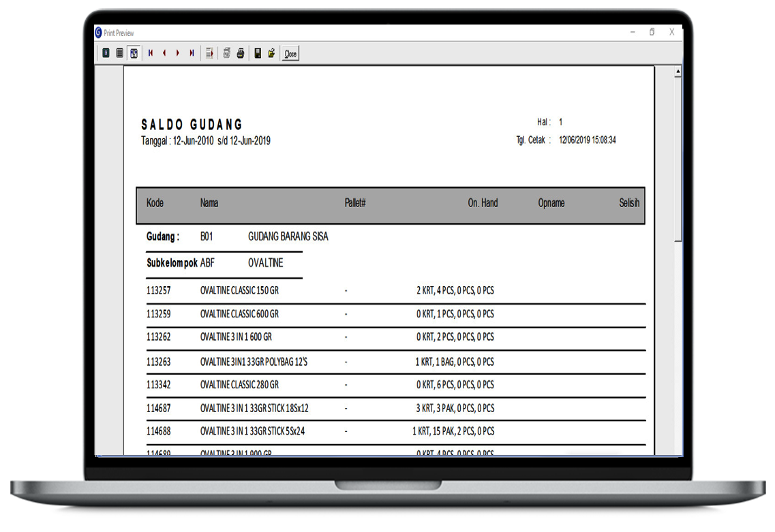This screenshot has height=532, width=775.
Task: Jump to the last page of the report
Action: click(x=192, y=53)
